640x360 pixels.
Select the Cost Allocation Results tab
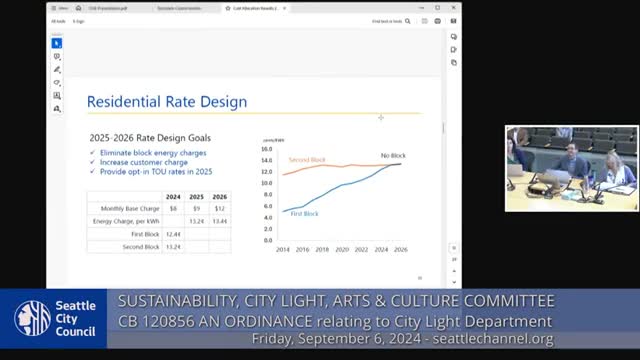point(256,8)
